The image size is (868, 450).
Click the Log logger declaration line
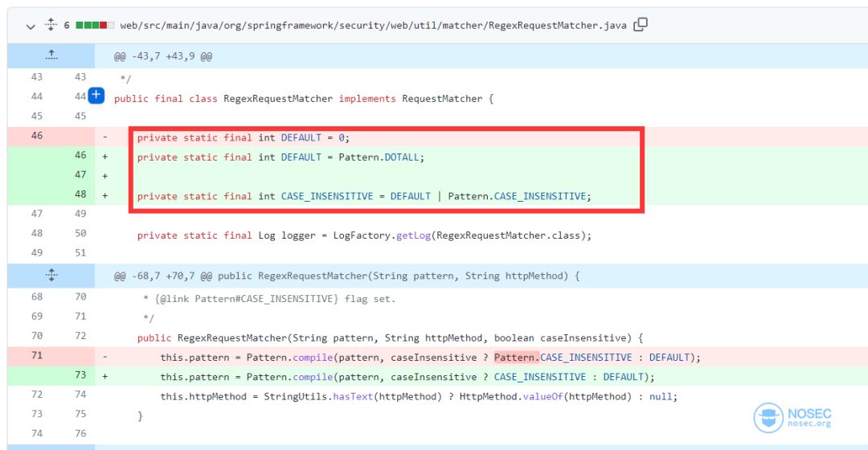point(363,235)
